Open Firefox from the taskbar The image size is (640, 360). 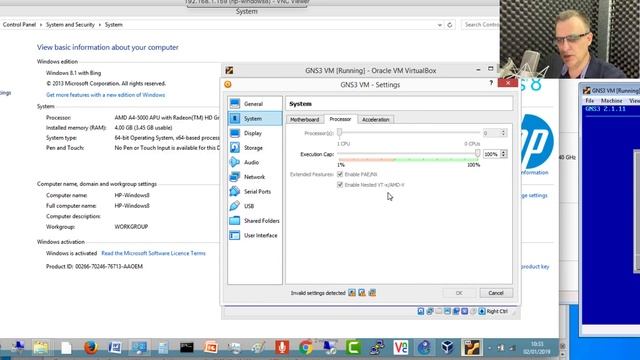click(x=91, y=347)
